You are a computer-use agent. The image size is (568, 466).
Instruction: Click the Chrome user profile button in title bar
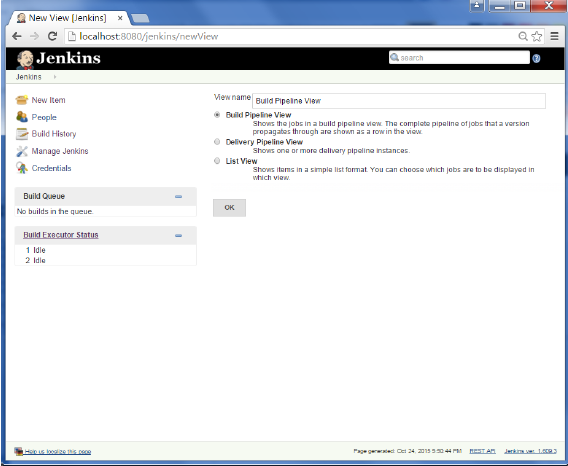click(x=477, y=5)
